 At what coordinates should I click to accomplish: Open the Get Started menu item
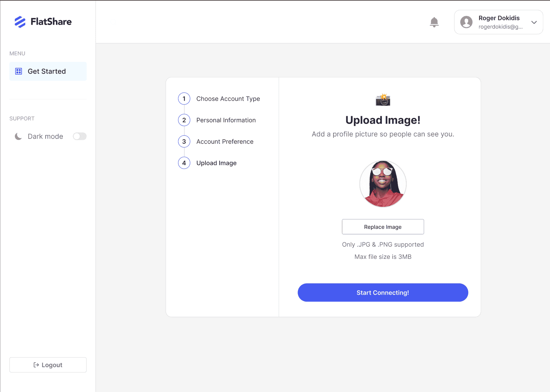point(48,71)
